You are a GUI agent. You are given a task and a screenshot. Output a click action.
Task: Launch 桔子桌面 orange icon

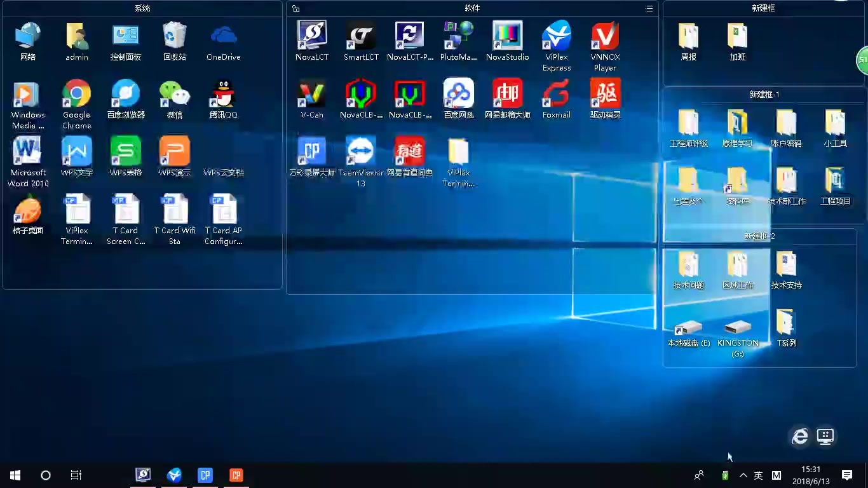pyautogui.click(x=27, y=214)
